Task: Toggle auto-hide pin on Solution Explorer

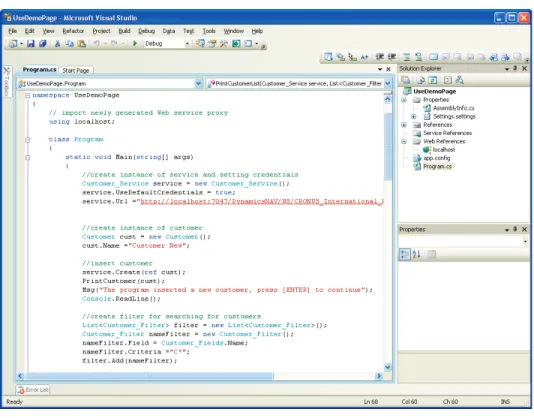Action: [515, 68]
